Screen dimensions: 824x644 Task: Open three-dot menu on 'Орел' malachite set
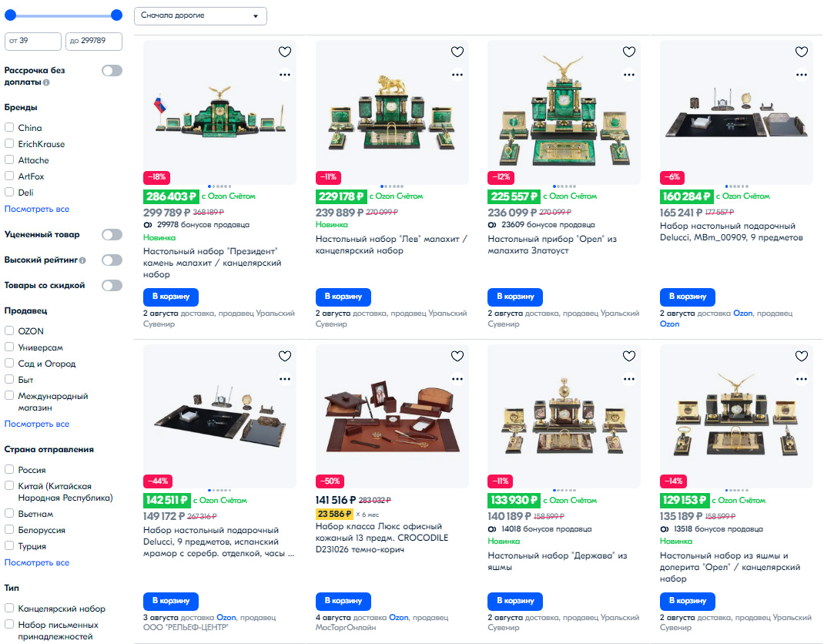[x=629, y=75]
